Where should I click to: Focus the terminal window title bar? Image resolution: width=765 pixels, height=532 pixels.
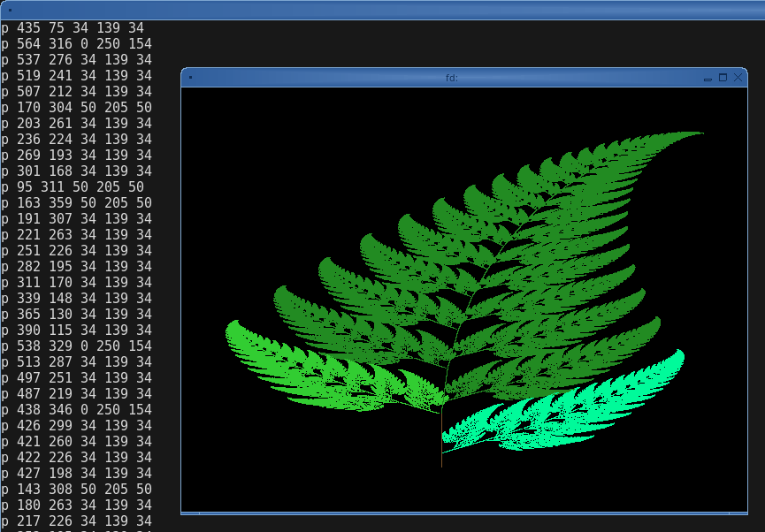382,10
